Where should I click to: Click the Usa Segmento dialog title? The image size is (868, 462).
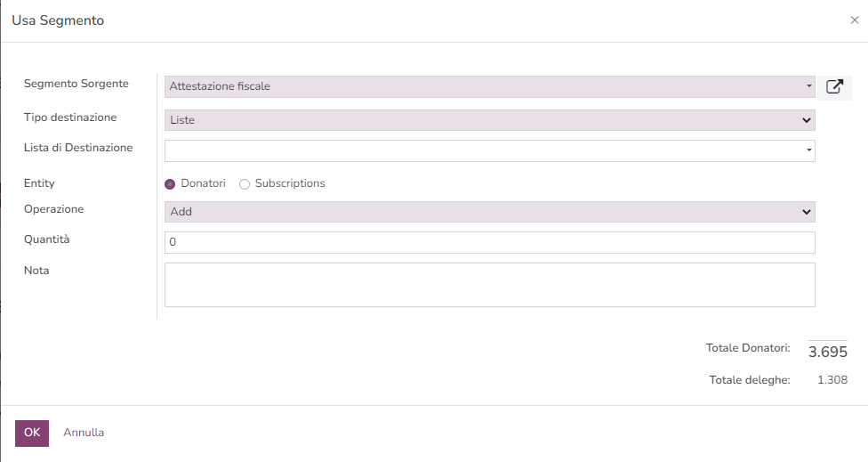point(58,20)
